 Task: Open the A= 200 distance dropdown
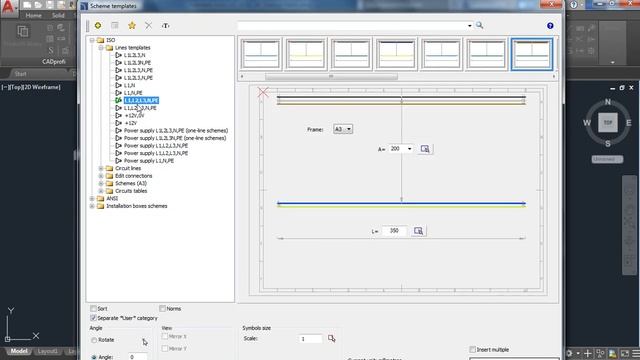pos(409,149)
